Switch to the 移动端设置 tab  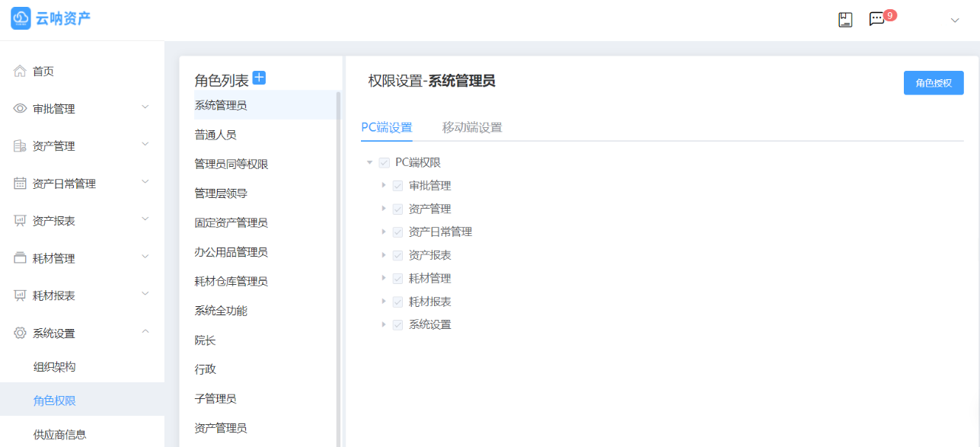472,127
